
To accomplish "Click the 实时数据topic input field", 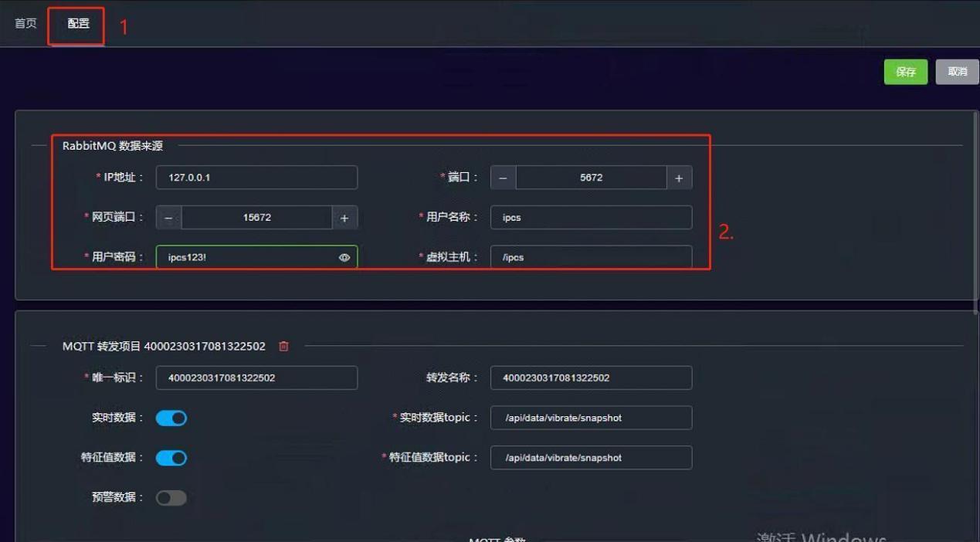I will tap(591, 418).
